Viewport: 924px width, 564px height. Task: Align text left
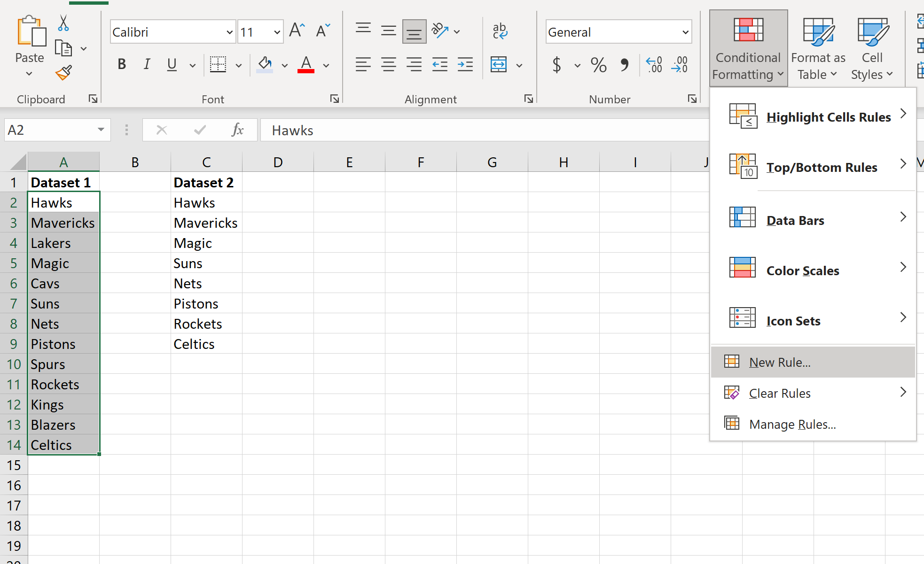tap(363, 64)
